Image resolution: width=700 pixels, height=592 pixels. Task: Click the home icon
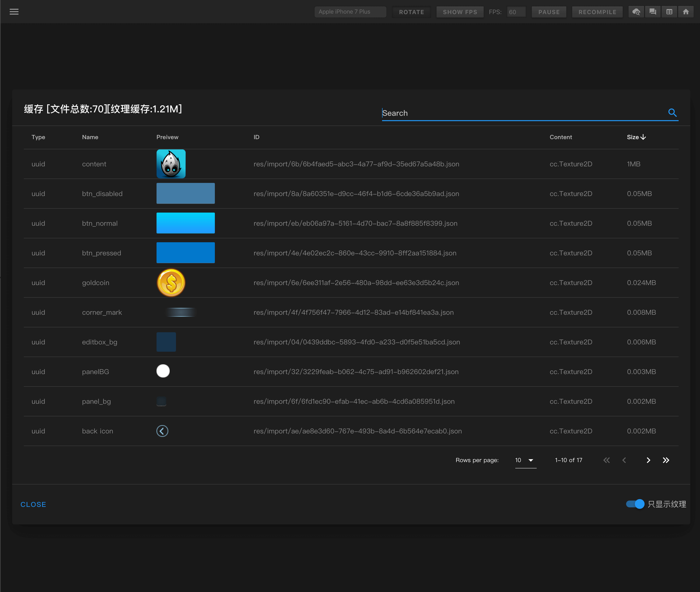686,12
